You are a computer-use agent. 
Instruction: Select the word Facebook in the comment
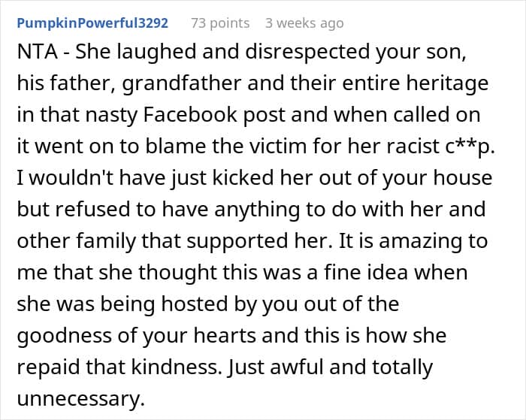(190, 115)
